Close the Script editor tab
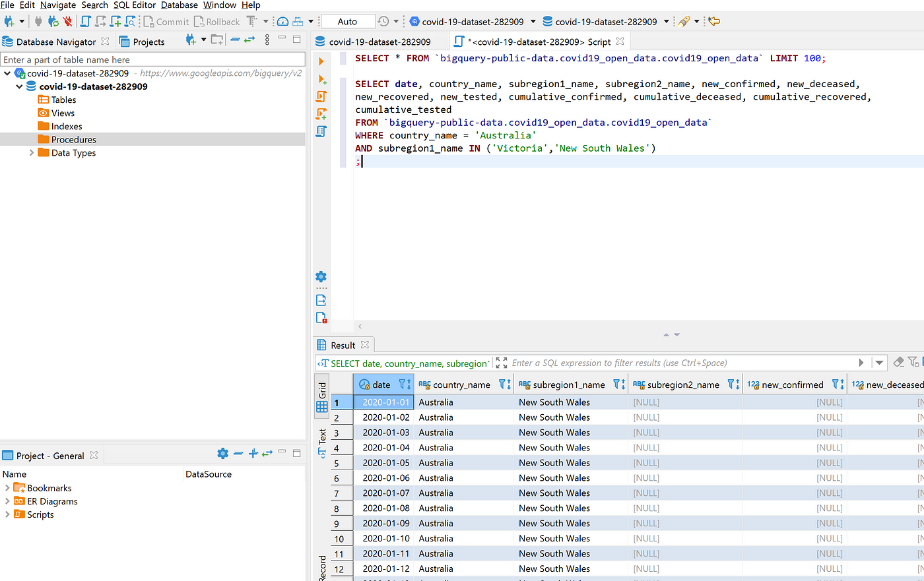This screenshot has height=581, width=924. pyautogui.click(x=620, y=41)
